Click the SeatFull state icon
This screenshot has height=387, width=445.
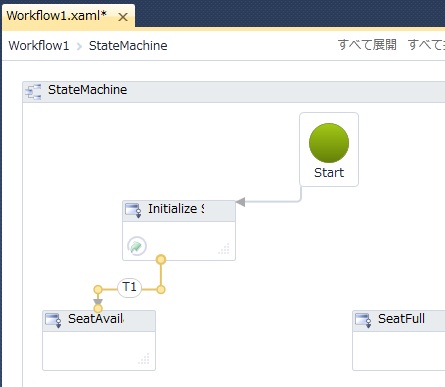point(363,320)
